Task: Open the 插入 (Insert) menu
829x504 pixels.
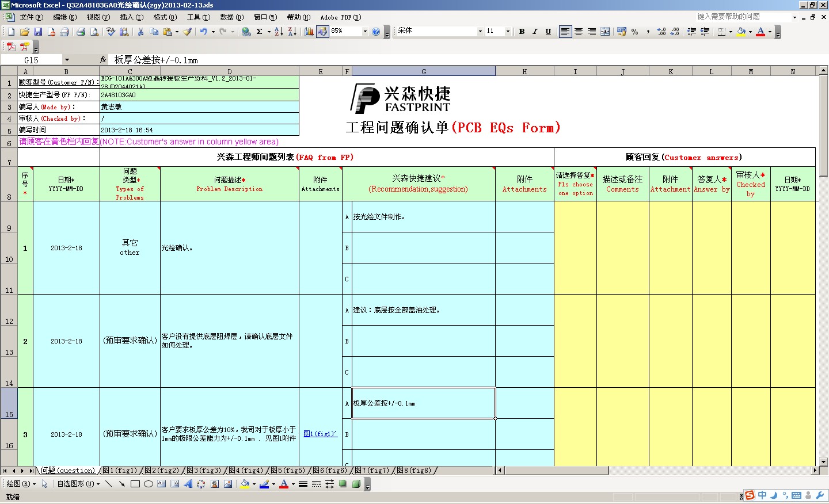Action: [x=131, y=17]
